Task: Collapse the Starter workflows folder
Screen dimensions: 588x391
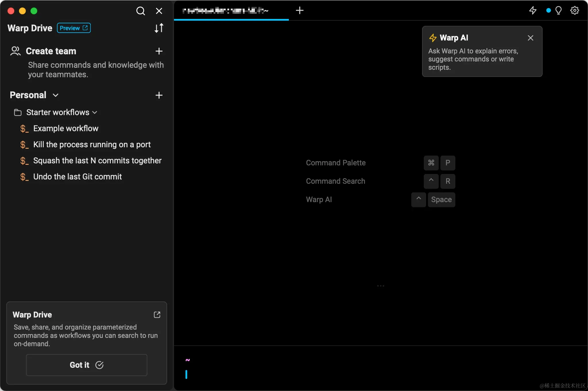Action: point(95,113)
